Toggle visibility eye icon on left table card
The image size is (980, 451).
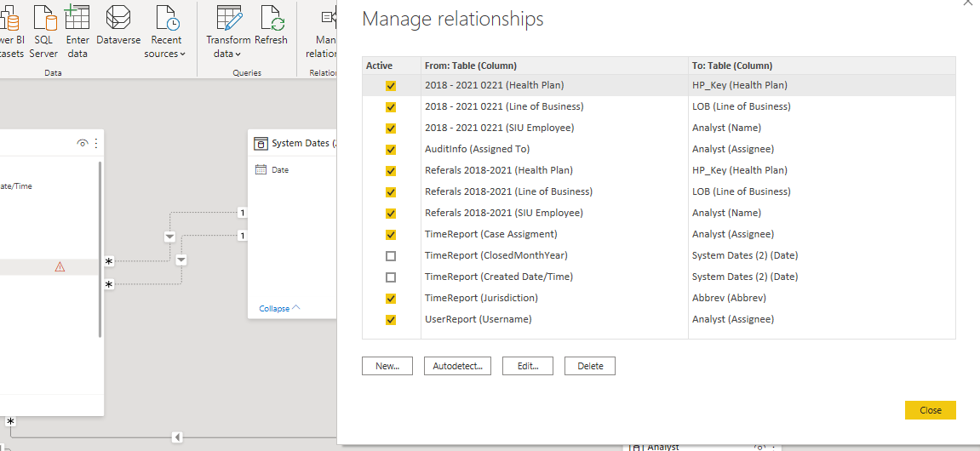(x=83, y=143)
